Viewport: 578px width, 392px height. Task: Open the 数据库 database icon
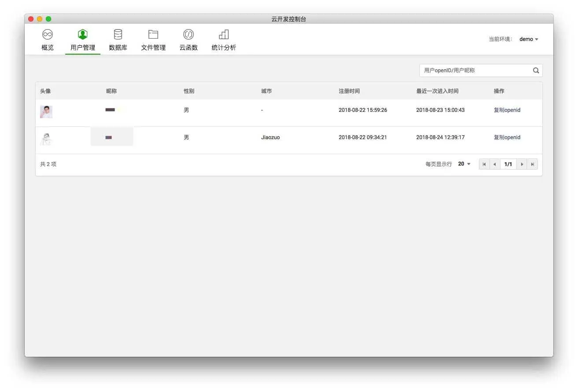point(118,34)
